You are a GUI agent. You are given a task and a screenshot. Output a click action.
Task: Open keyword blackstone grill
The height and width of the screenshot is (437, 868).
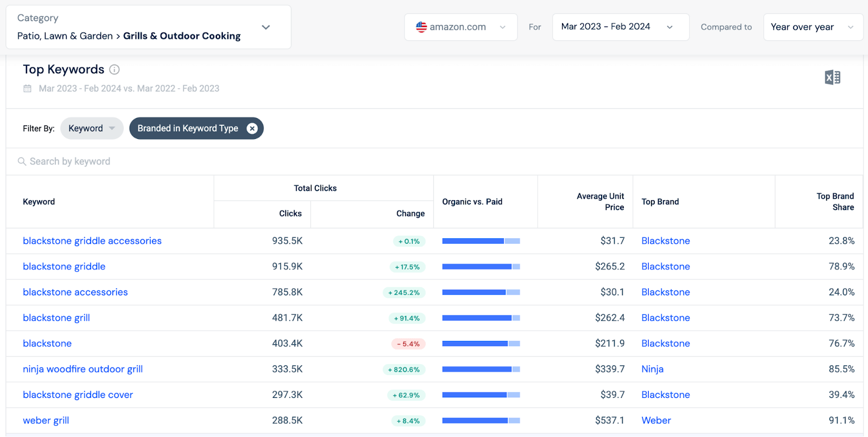click(x=56, y=318)
